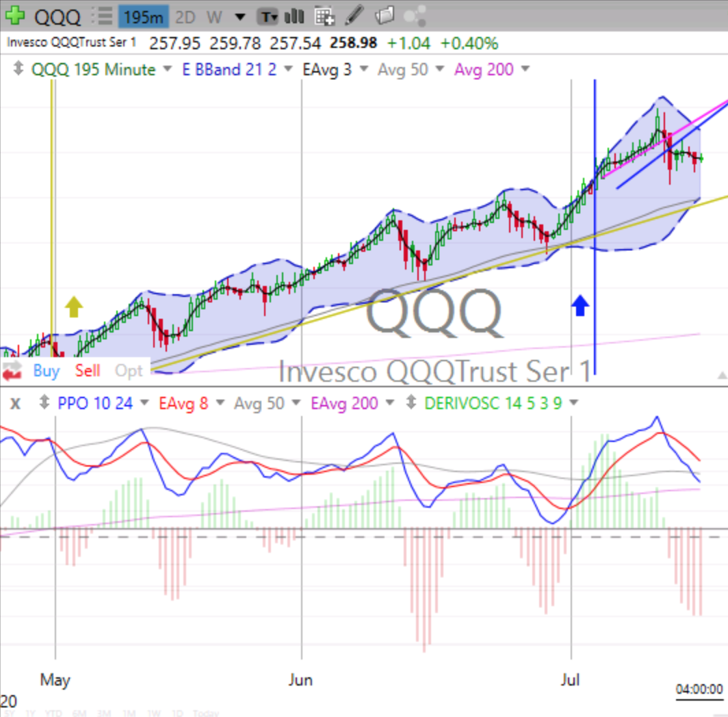Open the watchlist icon beside QQQ
728x717 pixels.
click(100, 15)
